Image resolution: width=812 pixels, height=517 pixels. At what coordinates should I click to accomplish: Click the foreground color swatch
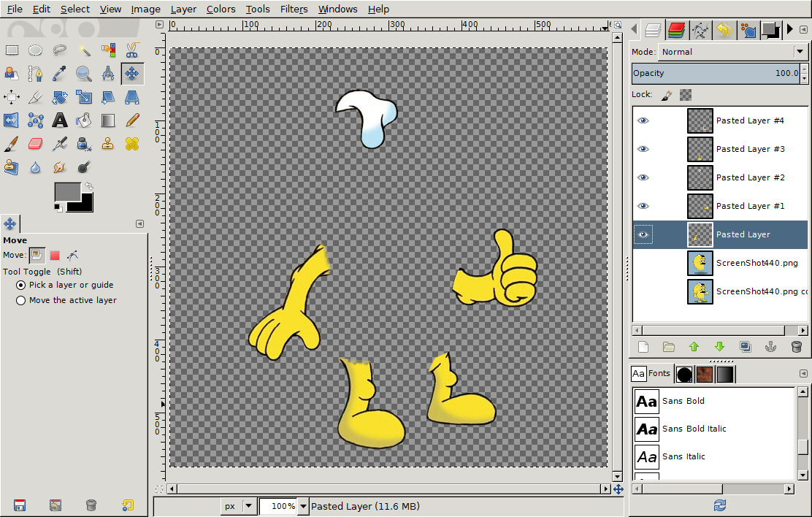point(66,192)
